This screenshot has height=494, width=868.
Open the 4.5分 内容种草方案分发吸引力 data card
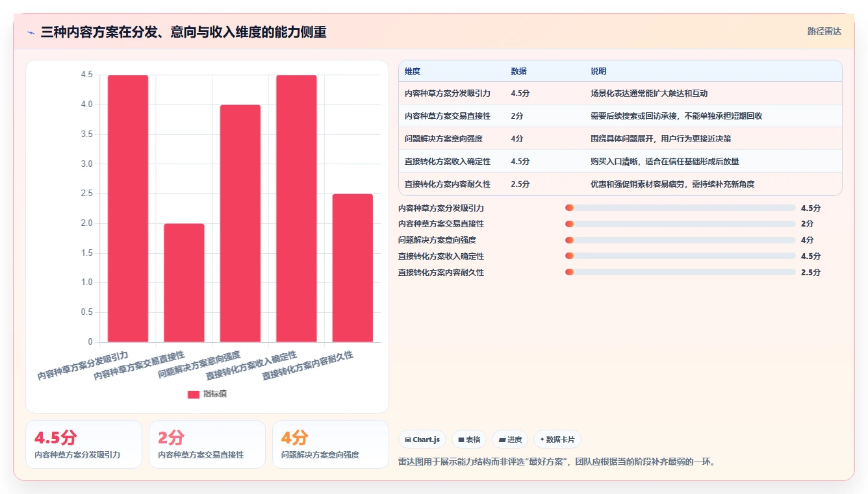pos(84,444)
